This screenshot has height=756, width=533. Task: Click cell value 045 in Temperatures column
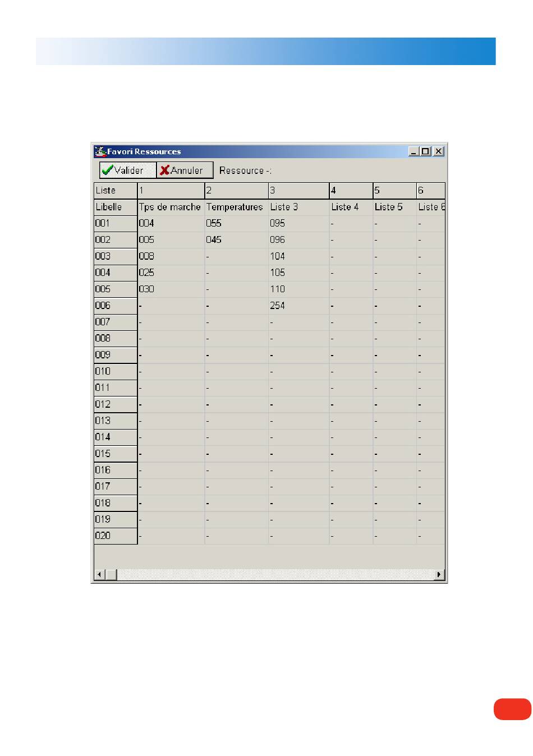[x=237, y=240]
